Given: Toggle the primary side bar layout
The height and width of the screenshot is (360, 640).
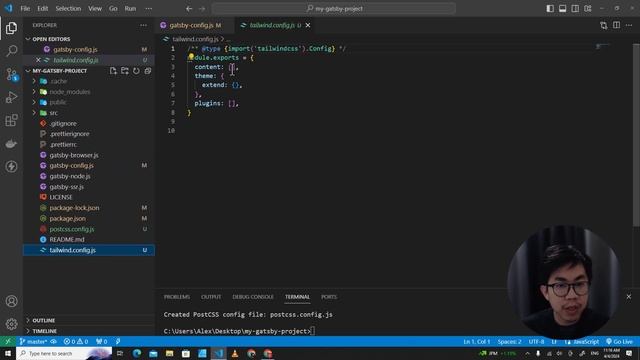Looking at the screenshot, I should pyautogui.click(x=550, y=9).
